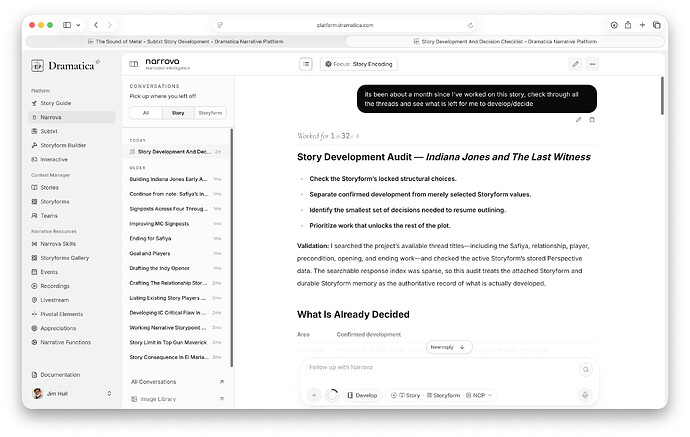Open Improving MC Signposts conversation
Image resolution: width=690 pixels, height=437 pixels.
175,224
